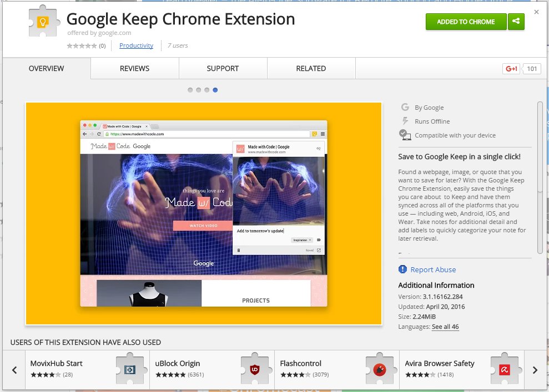Open the Avira Browser Safety extension

coord(462,370)
